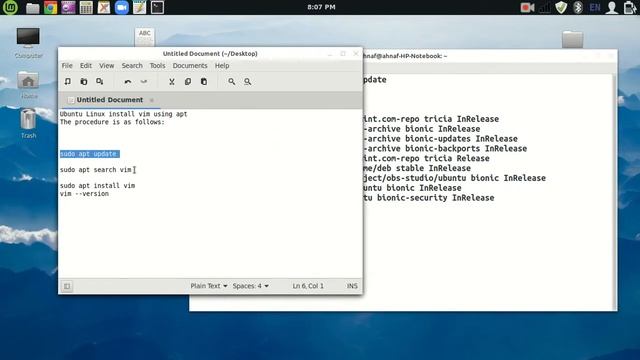Viewport: 640px width, 360px height.
Task: Open the Search menu
Action: [x=132, y=66]
